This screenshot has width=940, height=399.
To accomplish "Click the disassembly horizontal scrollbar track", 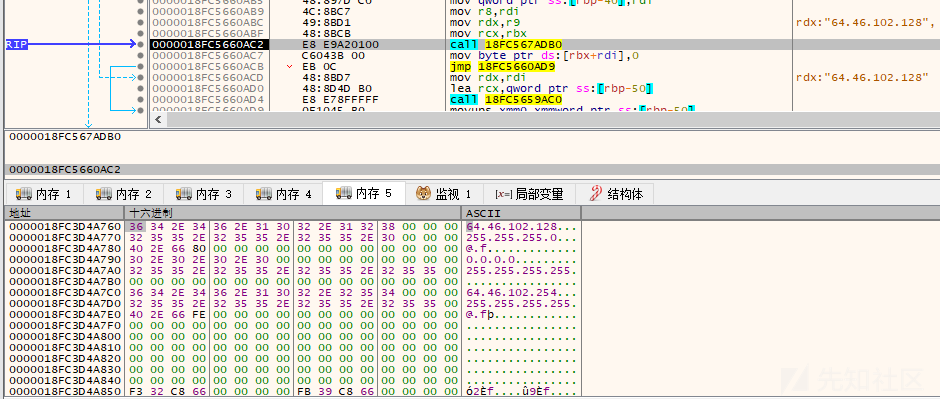I will coord(552,120).
